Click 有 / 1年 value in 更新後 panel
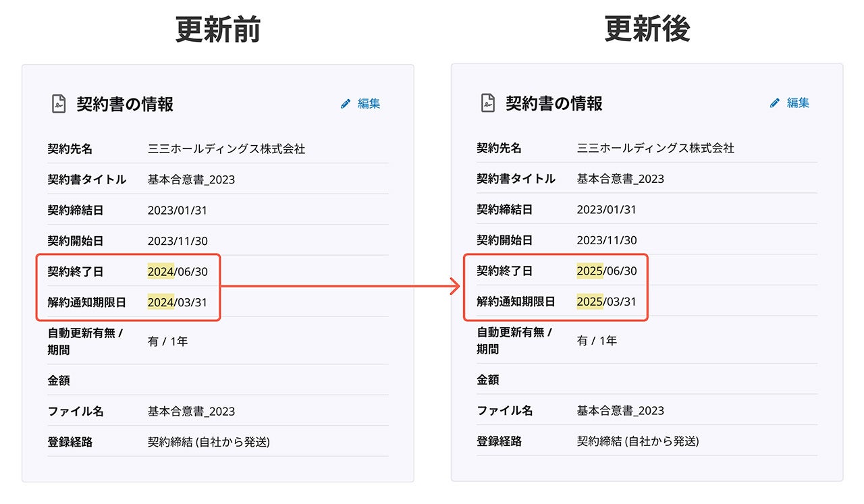The image size is (864, 504). 597,341
